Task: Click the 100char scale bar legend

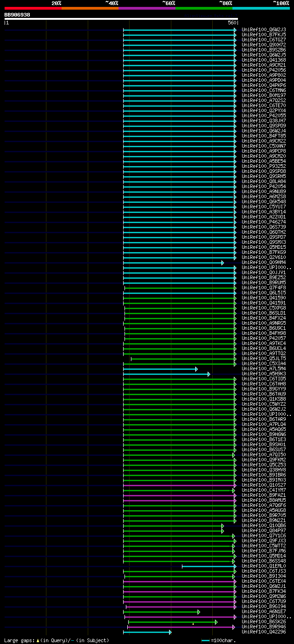Action: tap(218, 640)
